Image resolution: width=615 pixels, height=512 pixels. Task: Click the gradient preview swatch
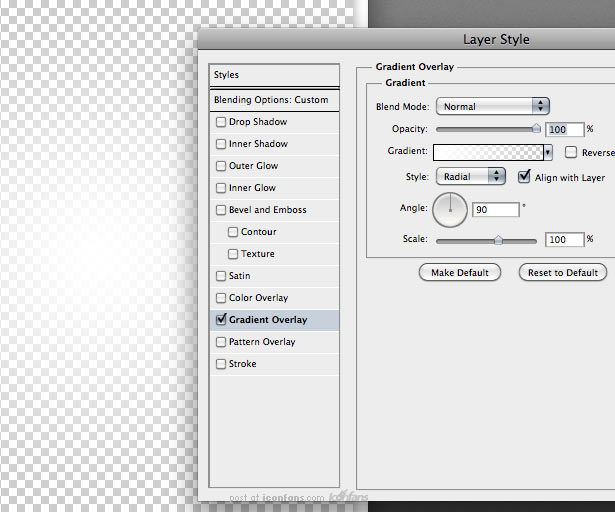(488, 152)
